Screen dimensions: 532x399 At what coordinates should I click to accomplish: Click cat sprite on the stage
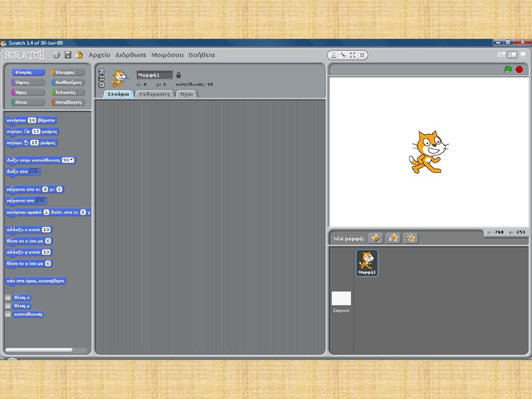pos(428,152)
